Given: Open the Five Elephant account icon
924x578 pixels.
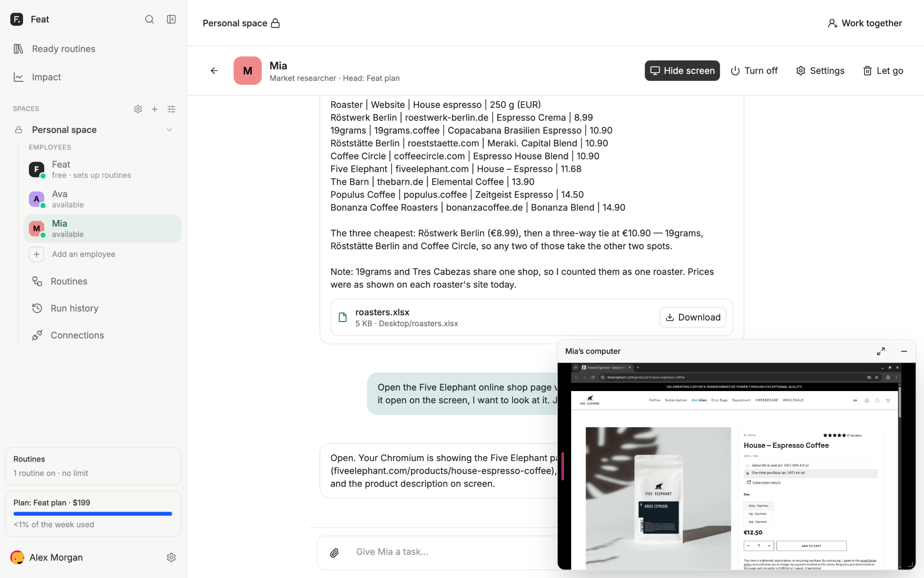Looking at the screenshot, I should tap(867, 401).
